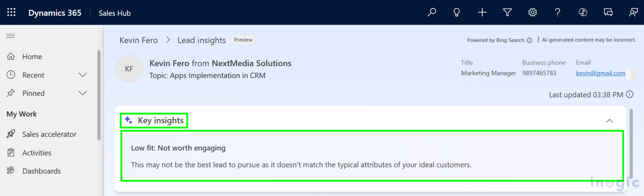Click the Kevin Fero breadcrumb link
644x196 pixels.
[x=139, y=40]
